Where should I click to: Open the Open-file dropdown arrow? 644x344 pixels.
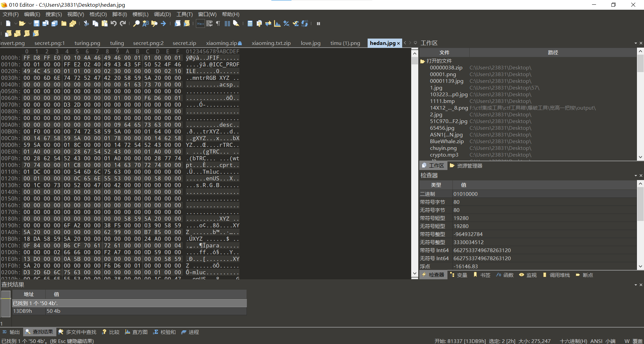pos(30,23)
